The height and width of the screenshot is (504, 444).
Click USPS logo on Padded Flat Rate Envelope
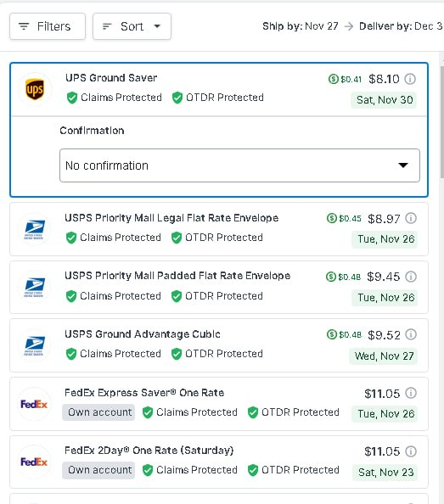pyautogui.click(x=35, y=288)
